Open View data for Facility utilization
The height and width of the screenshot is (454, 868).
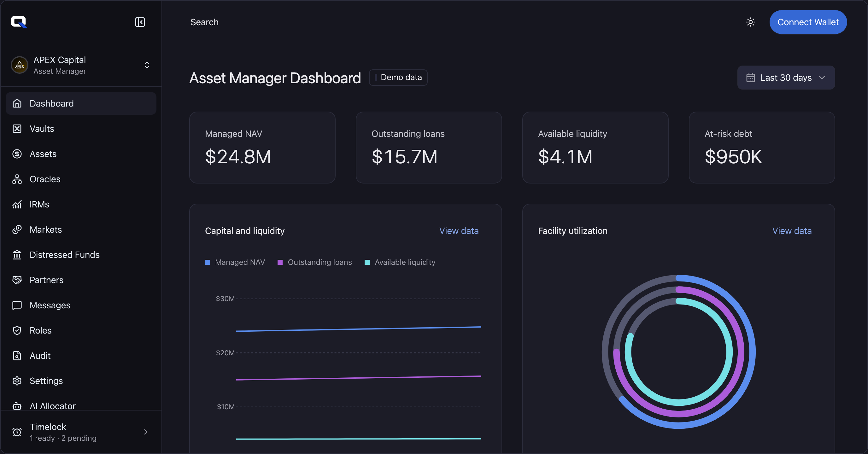[791, 231]
